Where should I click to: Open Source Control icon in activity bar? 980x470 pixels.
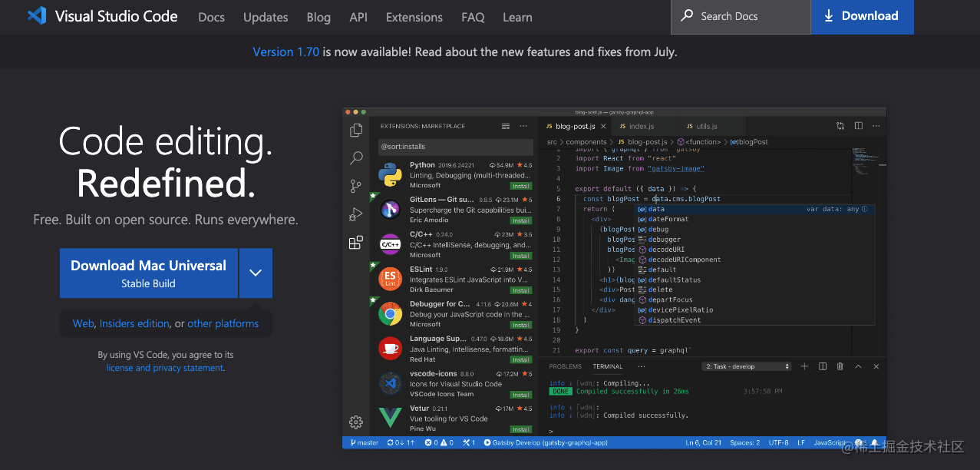tap(356, 186)
